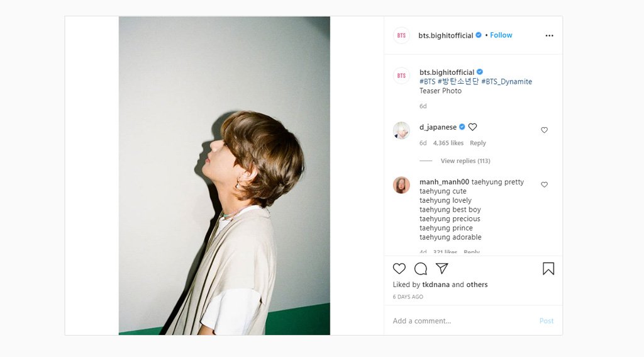Viewport: 644px width, 357px height.
Task: Reply to the d_japanese comment
Action: click(478, 144)
